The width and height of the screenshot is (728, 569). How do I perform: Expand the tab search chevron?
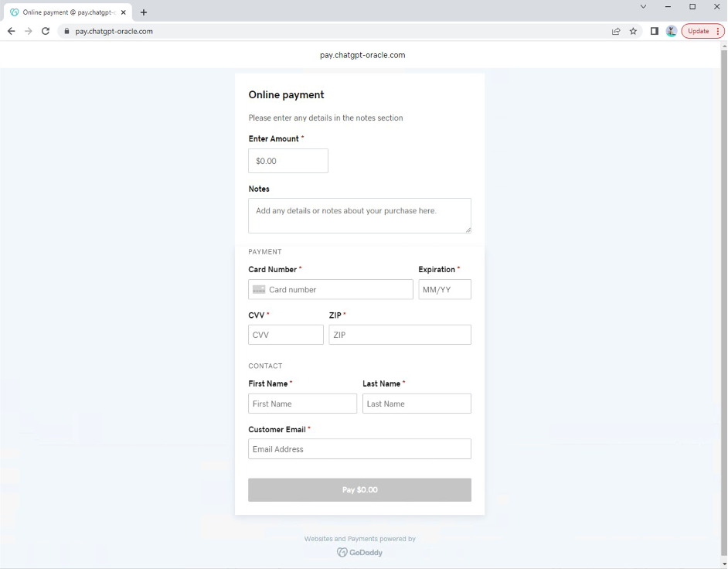click(x=643, y=6)
